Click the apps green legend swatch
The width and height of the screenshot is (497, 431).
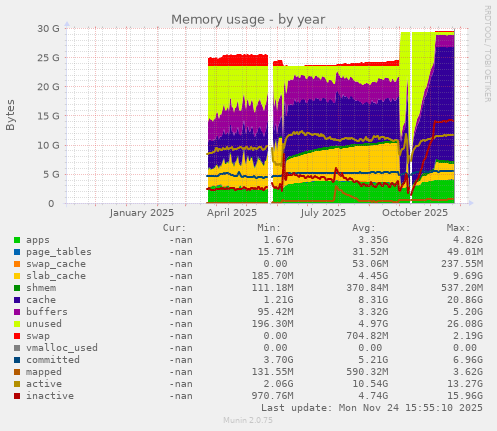pyautogui.click(x=17, y=240)
